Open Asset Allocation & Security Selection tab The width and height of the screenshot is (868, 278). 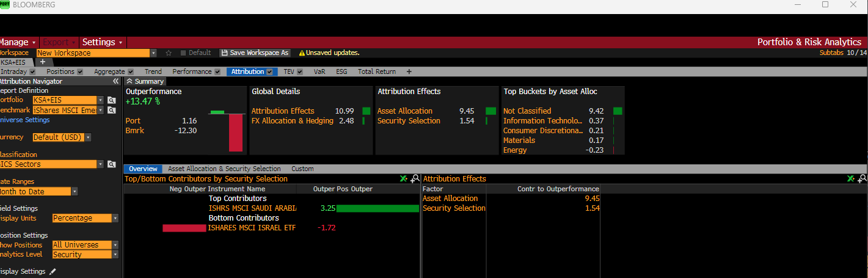tap(224, 169)
